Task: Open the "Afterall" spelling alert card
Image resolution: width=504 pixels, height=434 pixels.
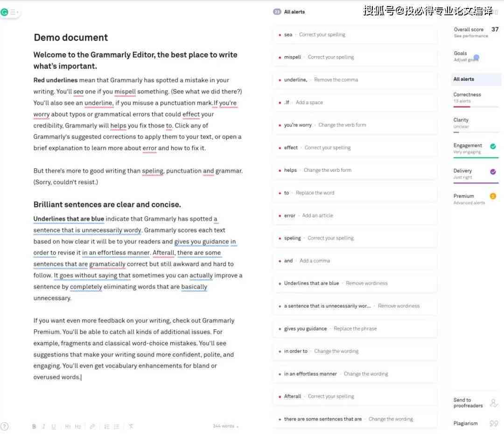Action: tap(355, 396)
